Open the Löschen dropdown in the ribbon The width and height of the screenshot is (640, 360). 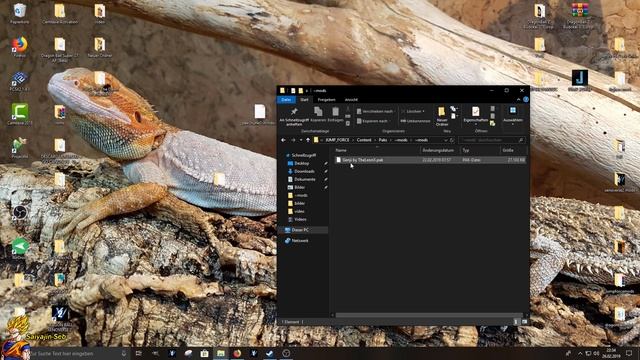pos(413,111)
